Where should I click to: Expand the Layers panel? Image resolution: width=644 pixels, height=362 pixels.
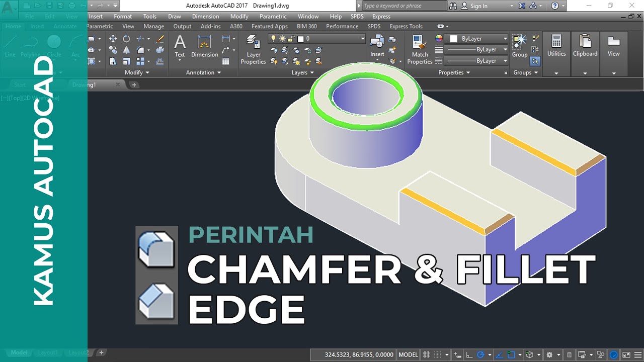click(302, 72)
